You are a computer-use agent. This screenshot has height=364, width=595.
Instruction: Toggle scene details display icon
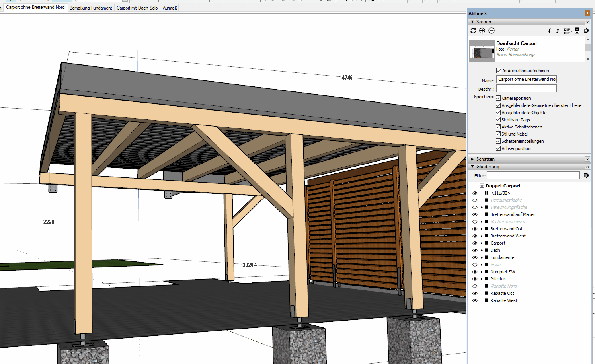(x=577, y=31)
